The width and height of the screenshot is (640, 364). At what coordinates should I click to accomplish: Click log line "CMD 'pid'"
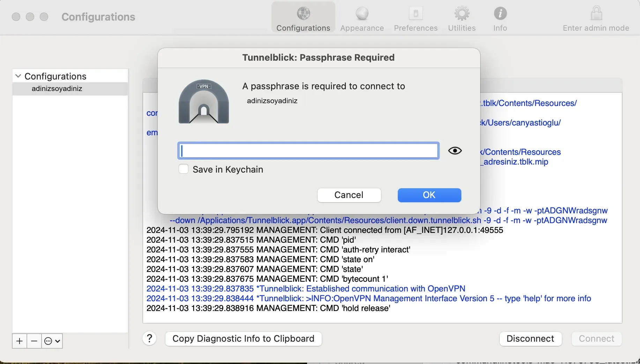pyautogui.click(x=251, y=240)
